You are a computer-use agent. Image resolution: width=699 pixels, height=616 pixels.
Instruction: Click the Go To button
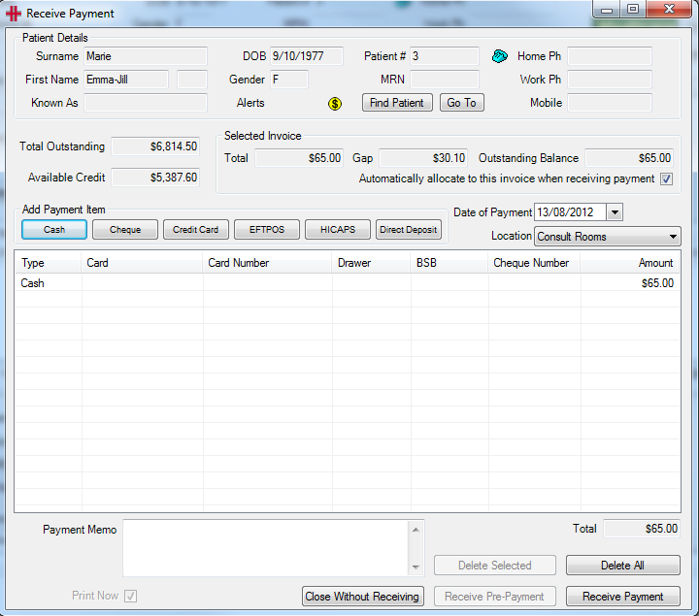462,103
